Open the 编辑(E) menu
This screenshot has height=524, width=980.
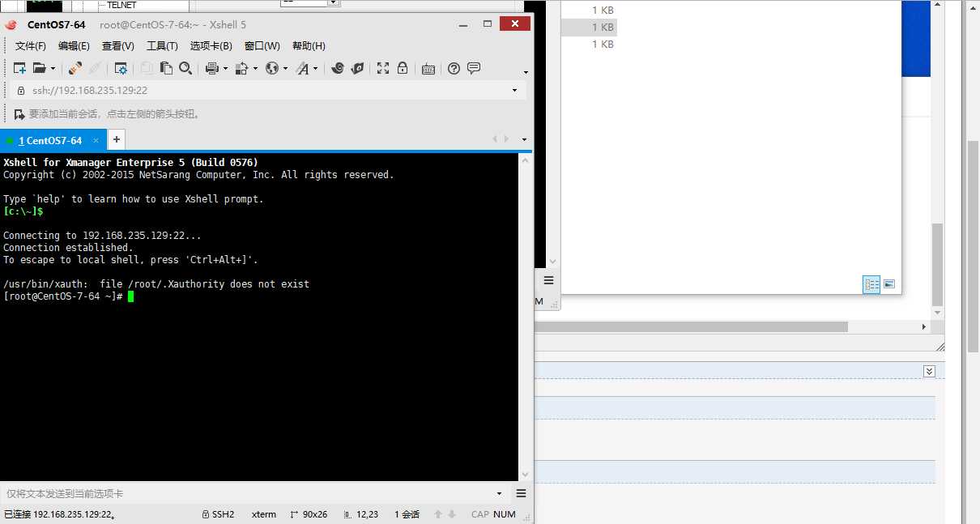click(74, 46)
